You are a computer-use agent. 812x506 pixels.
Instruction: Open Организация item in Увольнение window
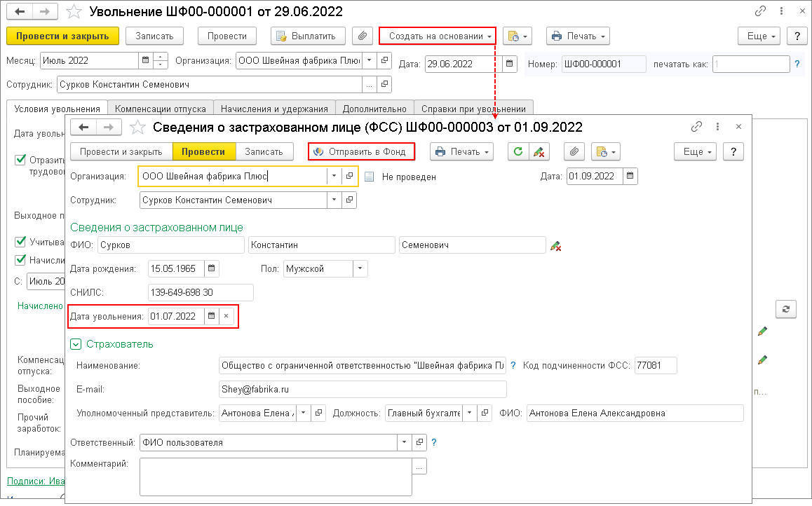[x=384, y=60]
